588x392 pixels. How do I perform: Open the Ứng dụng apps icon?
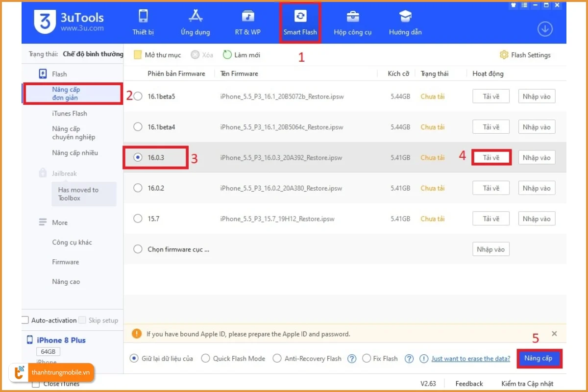[195, 17]
